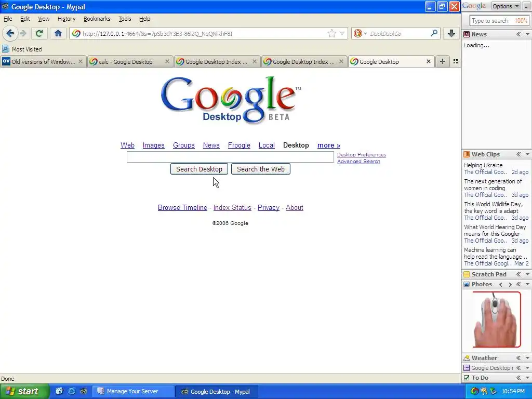Click the sidebar Type to search box
532x399 pixels.
pos(499,21)
